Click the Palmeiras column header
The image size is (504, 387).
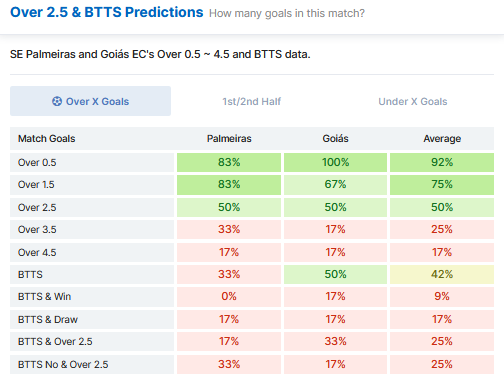(229, 139)
